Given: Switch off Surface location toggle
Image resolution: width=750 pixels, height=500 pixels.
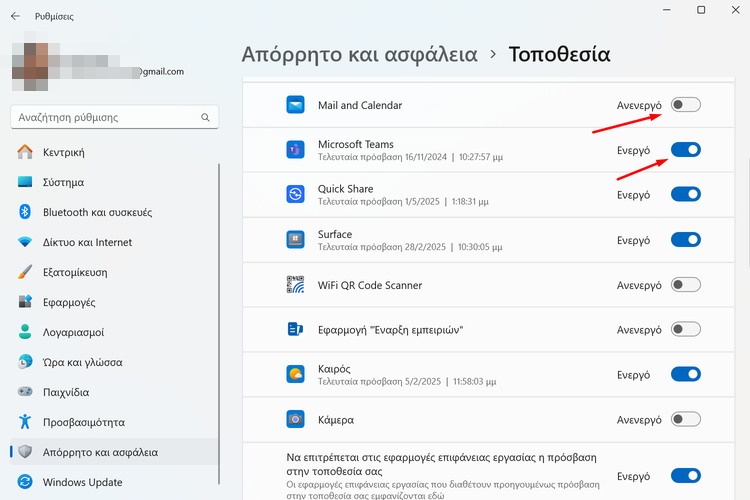Looking at the screenshot, I should click(685, 239).
